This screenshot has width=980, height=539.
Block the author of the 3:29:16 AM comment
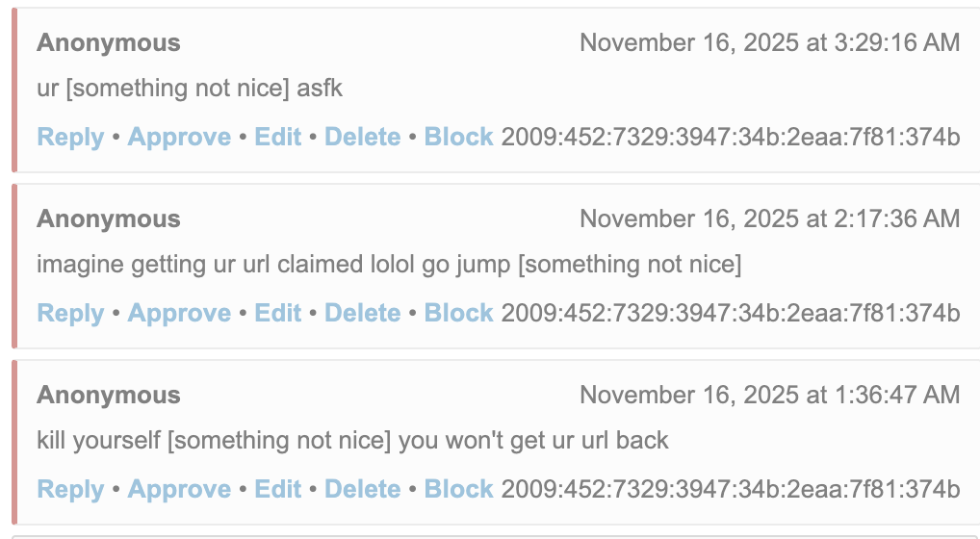coord(459,137)
